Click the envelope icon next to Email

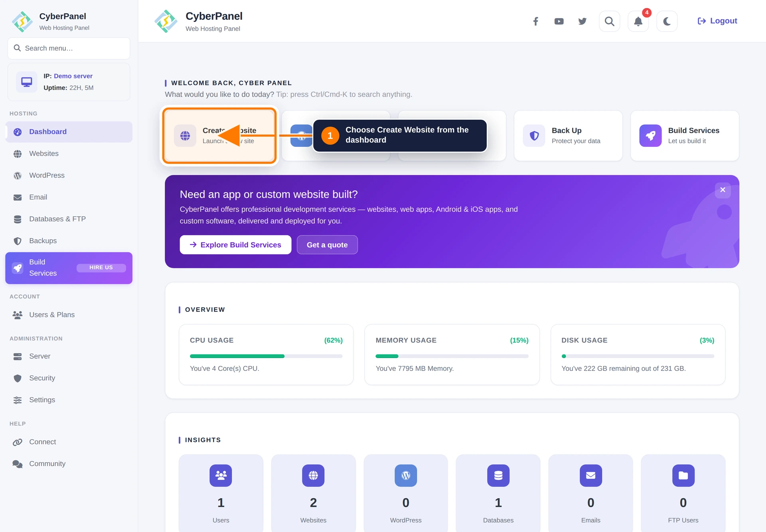[x=18, y=197]
